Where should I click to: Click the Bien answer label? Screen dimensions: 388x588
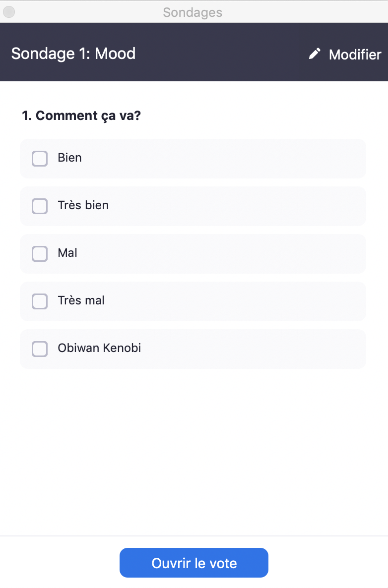(69, 158)
